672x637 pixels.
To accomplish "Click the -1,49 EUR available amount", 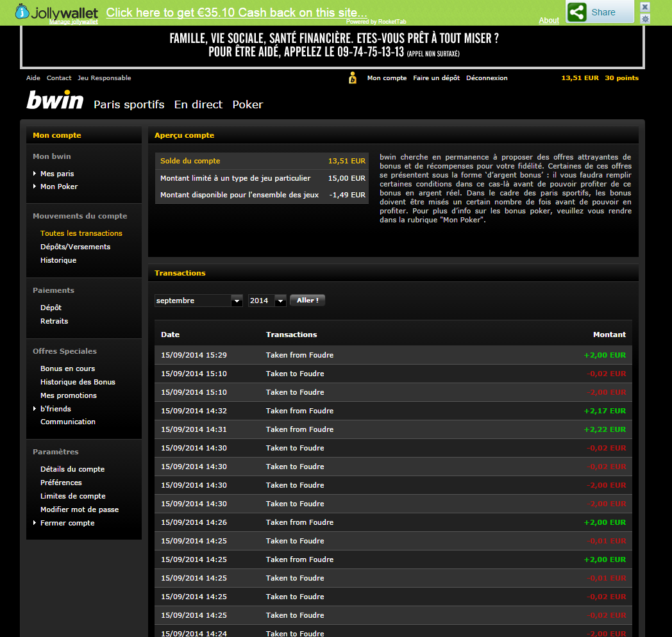I will click(347, 195).
